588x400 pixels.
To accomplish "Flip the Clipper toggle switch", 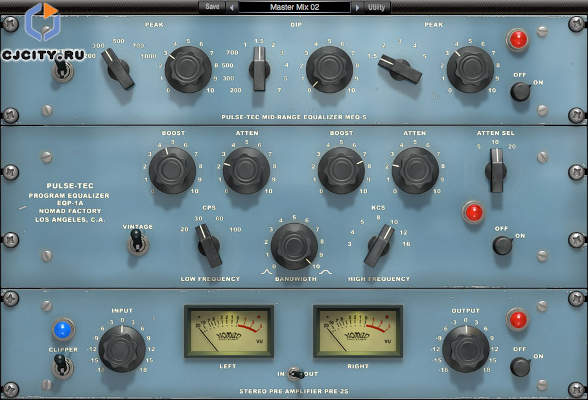I will click(62, 366).
